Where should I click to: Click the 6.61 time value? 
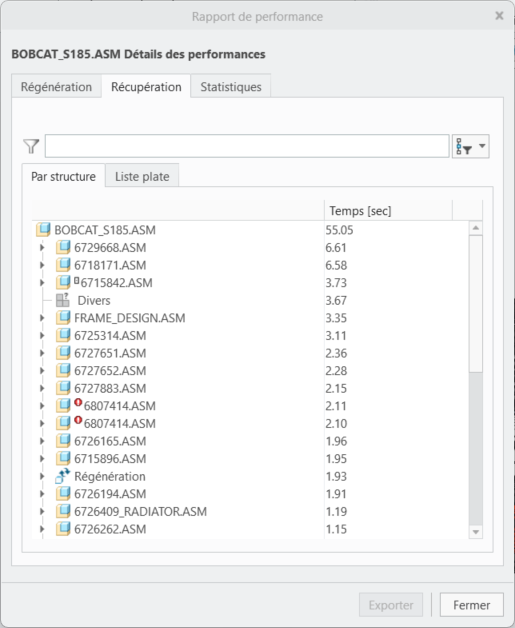(x=336, y=248)
